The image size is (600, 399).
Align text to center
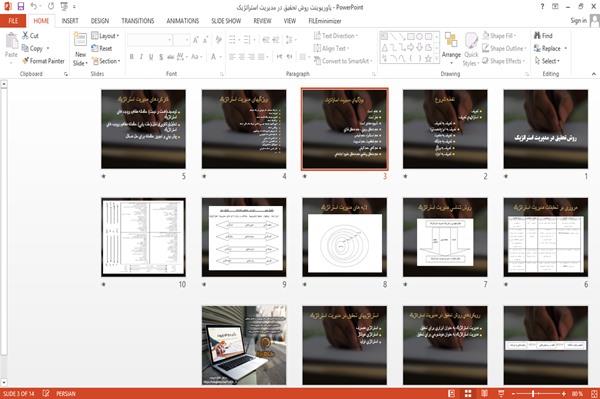(242, 57)
